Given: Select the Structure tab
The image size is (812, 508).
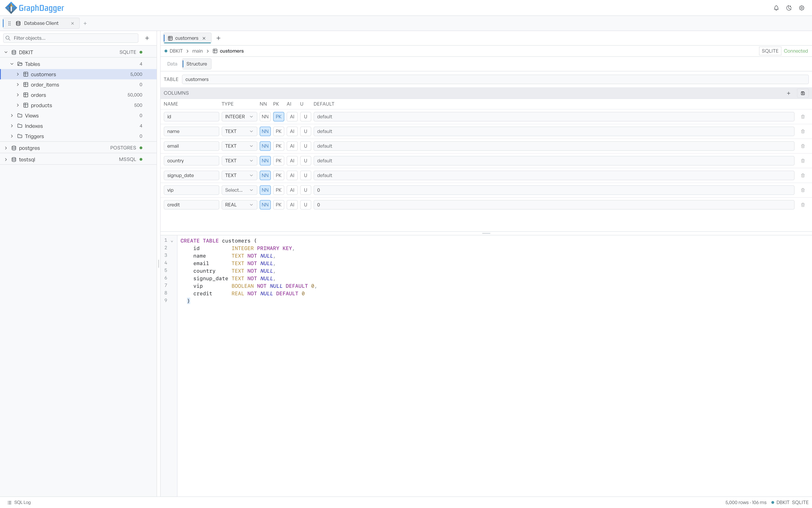Looking at the screenshot, I should (x=197, y=64).
